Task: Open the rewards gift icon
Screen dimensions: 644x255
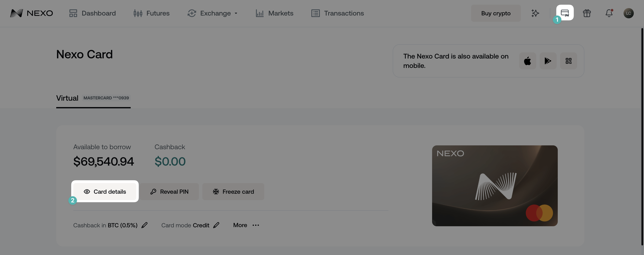Action: click(x=587, y=13)
